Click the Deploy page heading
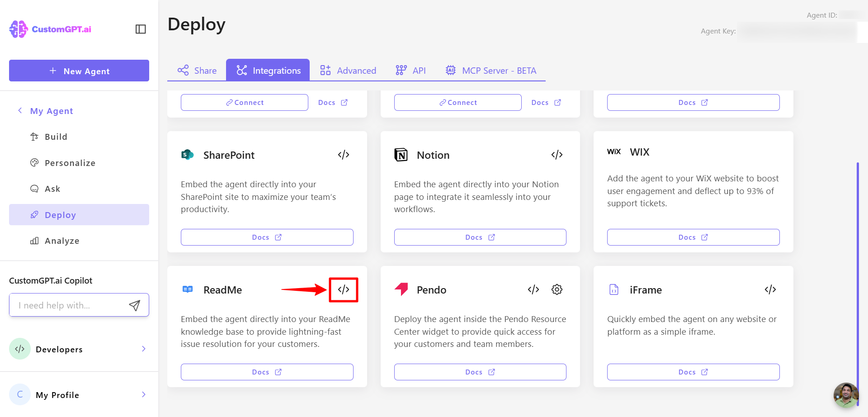The image size is (868, 417). [197, 24]
